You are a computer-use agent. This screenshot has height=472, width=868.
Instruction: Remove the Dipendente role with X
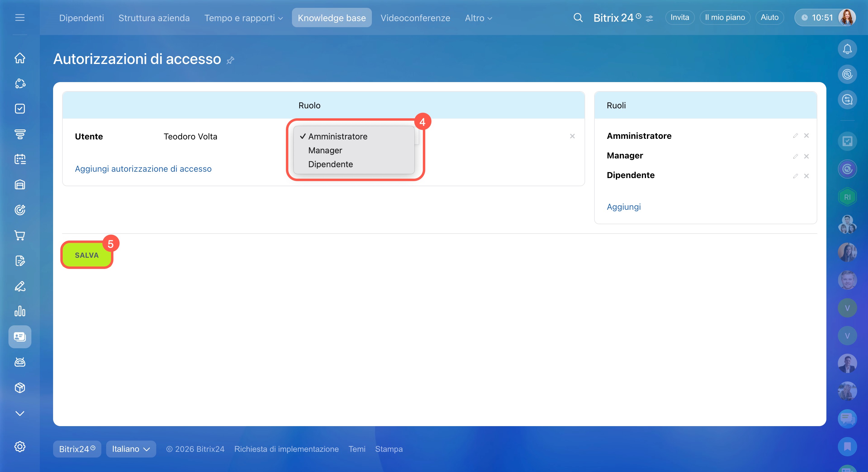coord(806,176)
